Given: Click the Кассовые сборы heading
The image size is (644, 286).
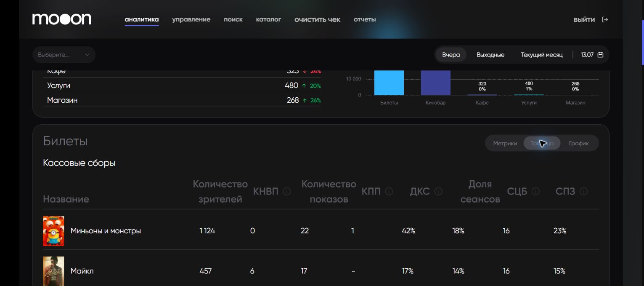Looking at the screenshot, I should tap(79, 163).
